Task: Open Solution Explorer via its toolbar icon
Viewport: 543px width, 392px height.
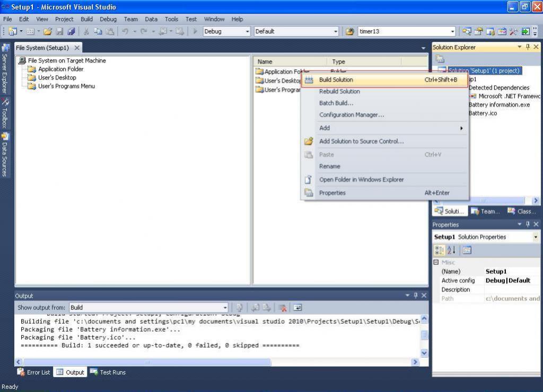Action: pyautogui.click(x=467, y=31)
